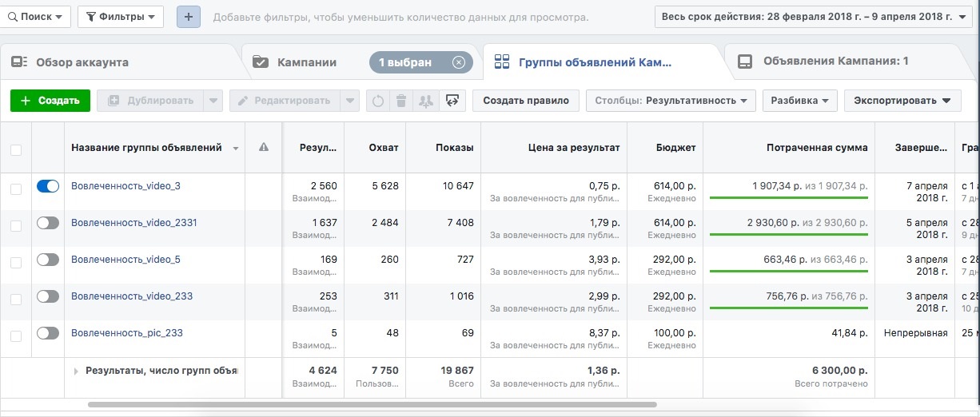
Task: Turn on the Вовлеченность_pic_233 ad set switch
Action: coord(48,333)
